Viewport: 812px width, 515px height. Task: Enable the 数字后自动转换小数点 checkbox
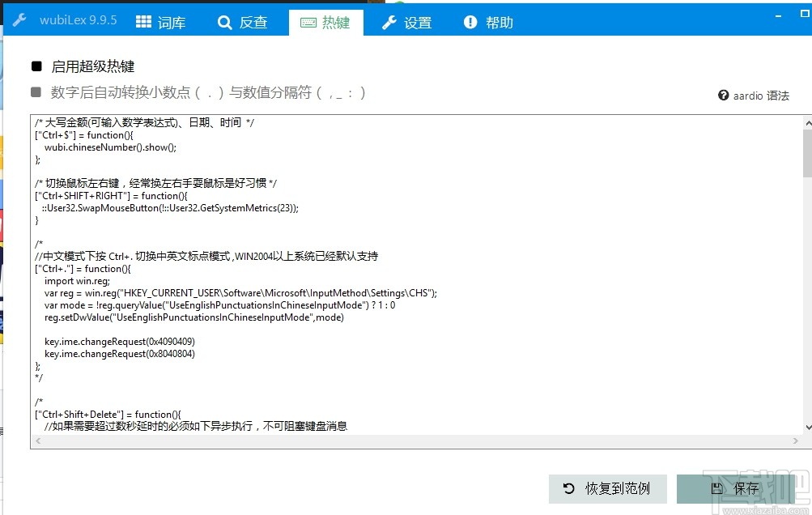pyautogui.click(x=35, y=92)
